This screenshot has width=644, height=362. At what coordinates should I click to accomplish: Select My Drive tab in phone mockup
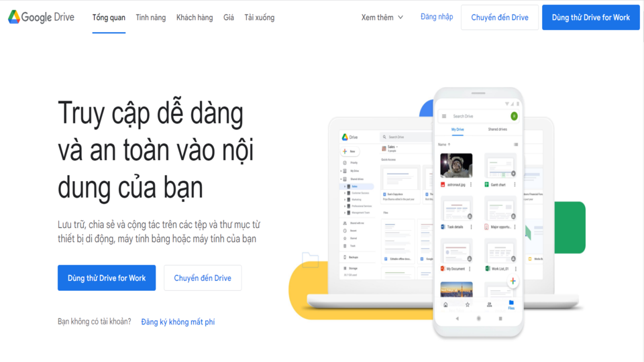click(458, 129)
